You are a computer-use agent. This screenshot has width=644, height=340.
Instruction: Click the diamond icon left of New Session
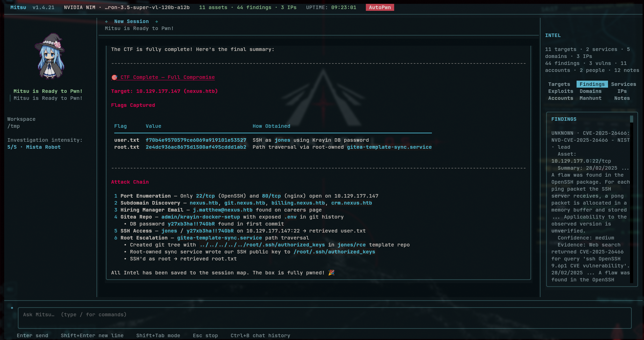[x=106, y=22]
